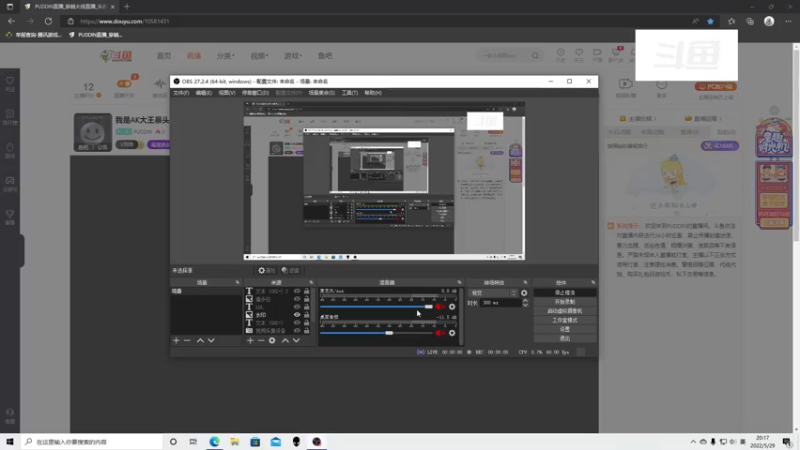Open the 编辑(E) menu in OBS

tap(204, 93)
